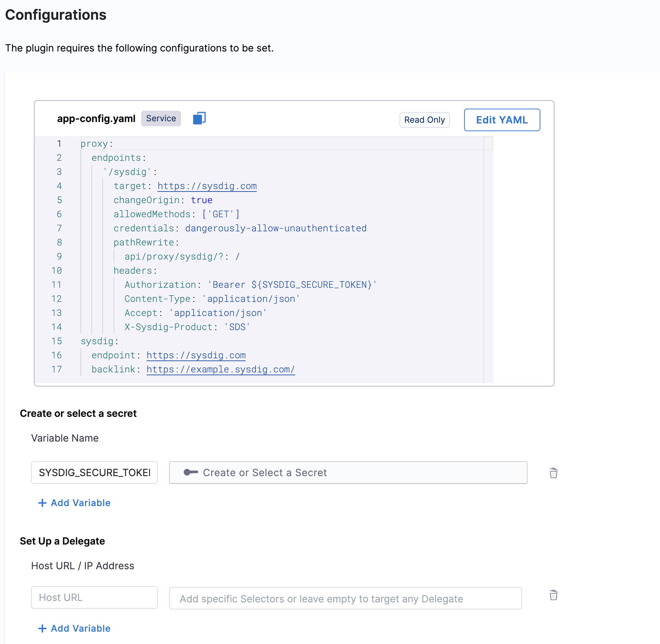Click Edit YAML button

(502, 120)
